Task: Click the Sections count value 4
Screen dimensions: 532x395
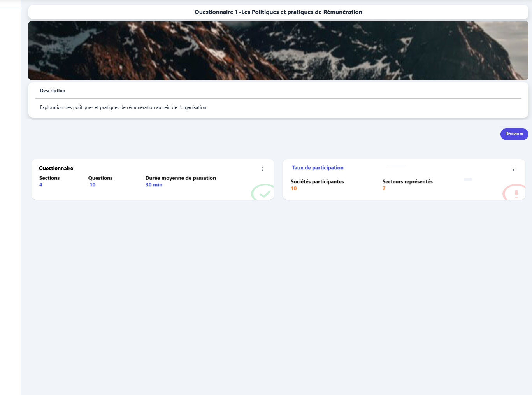Action: [x=41, y=185]
